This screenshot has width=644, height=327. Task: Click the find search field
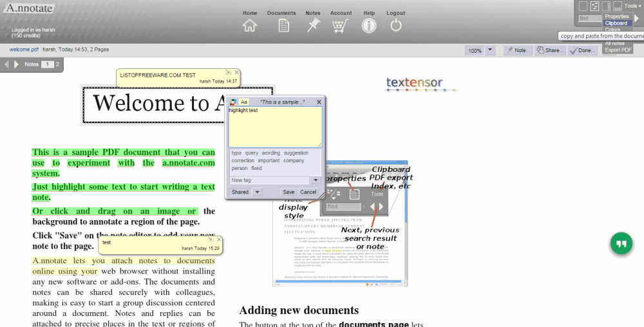pyautogui.click(x=590, y=19)
